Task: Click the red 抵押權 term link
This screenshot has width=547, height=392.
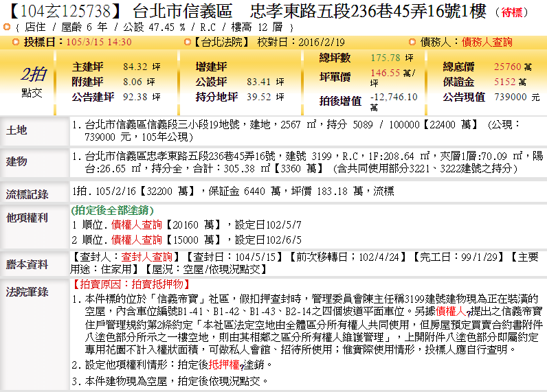Action: [x=223, y=365]
